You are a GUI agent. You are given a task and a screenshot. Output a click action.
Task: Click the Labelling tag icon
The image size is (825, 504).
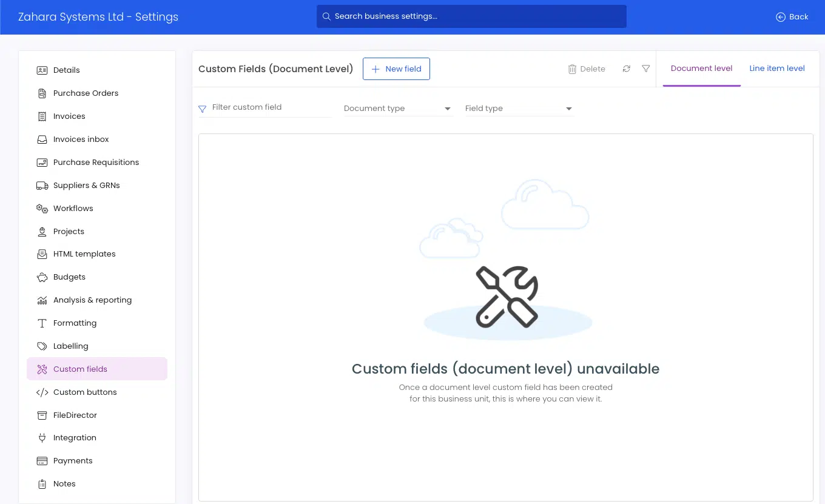(42, 346)
